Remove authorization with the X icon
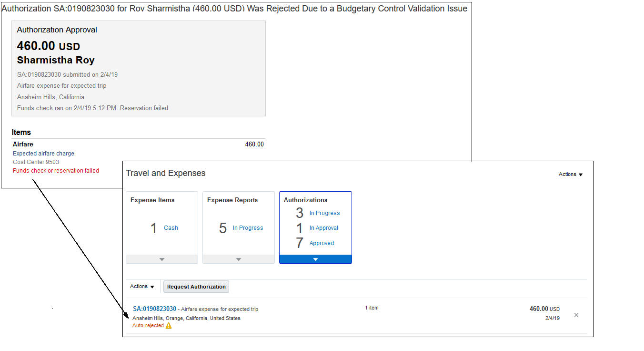 [x=576, y=315]
